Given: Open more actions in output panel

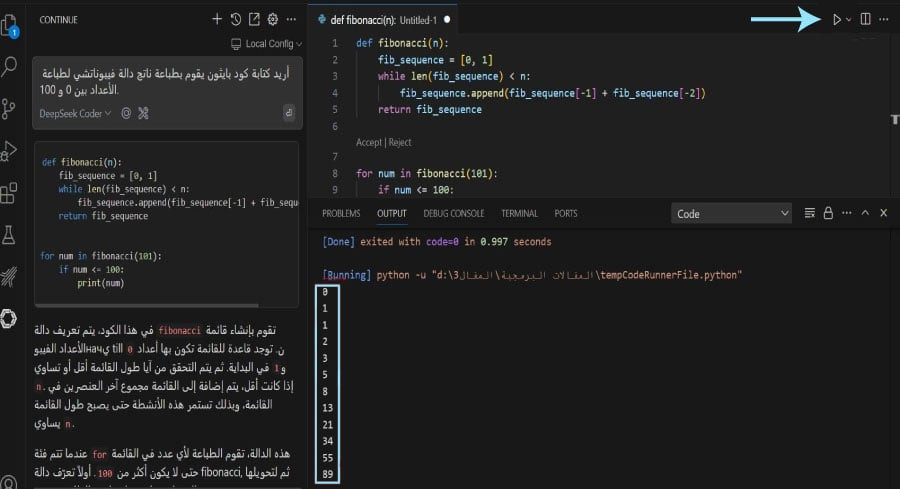Looking at the screenshot, I should (x=847, y=213).
